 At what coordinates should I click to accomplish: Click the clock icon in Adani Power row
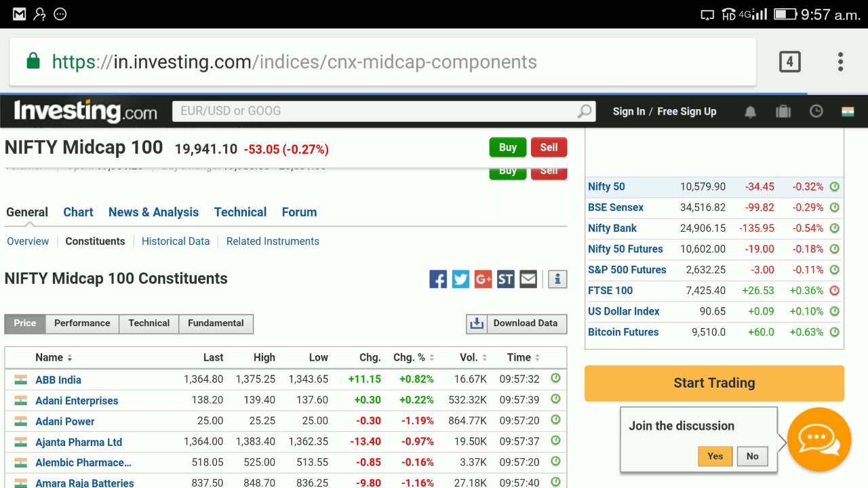click(x=555, y=420)
